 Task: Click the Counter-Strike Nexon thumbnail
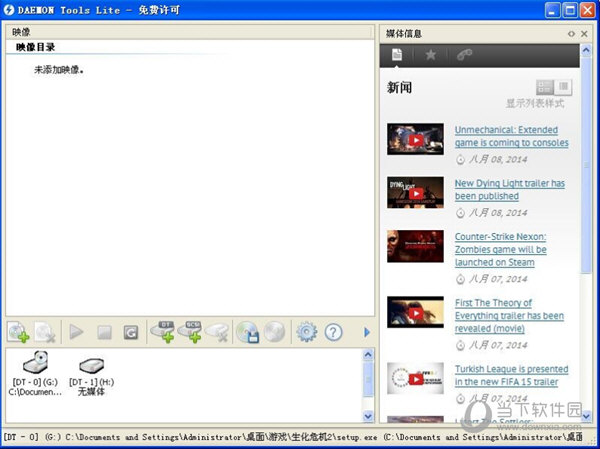coord(416,246)
